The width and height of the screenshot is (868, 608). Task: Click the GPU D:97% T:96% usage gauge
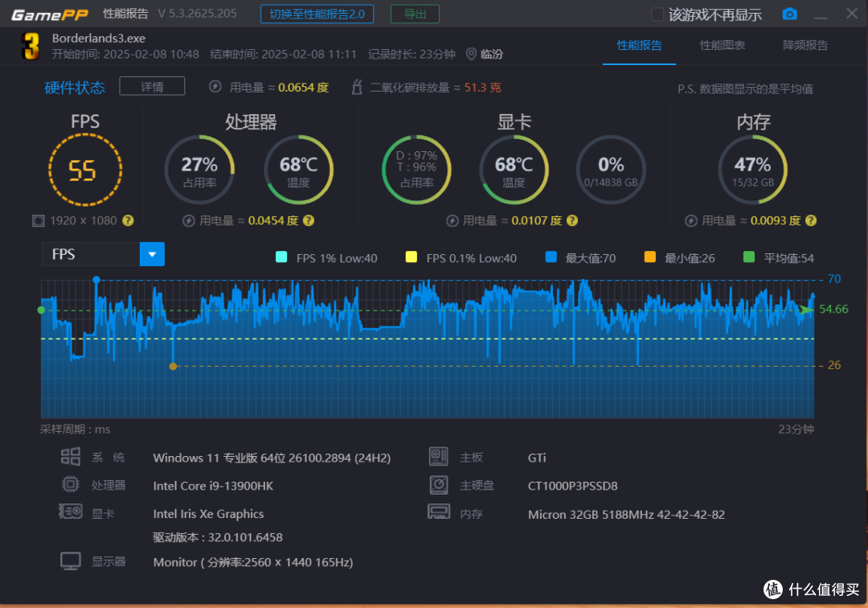point(416,170)
